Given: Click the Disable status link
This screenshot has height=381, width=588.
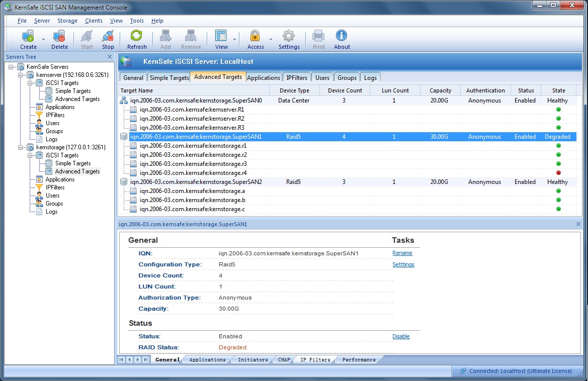Looking at the screenshot, I should tap(401, 336).
